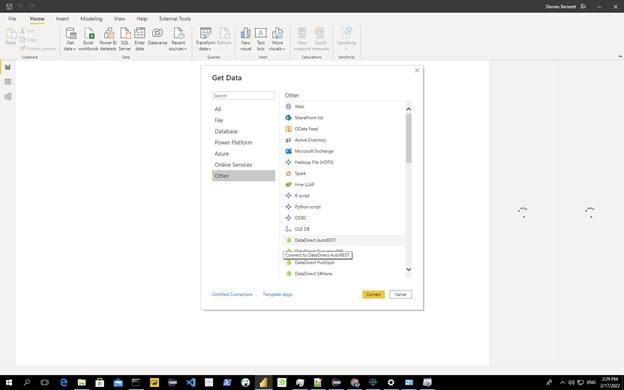Switch to the Help ribbon tab
The image size is (624, 390).
pos(142,19)
